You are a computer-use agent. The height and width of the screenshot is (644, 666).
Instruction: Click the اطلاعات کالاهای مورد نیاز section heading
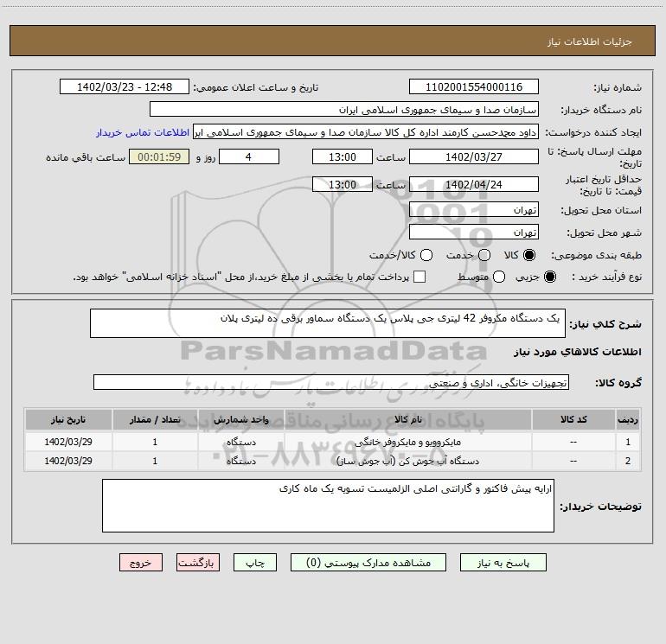pyautogui.click(x=578, y=352)
